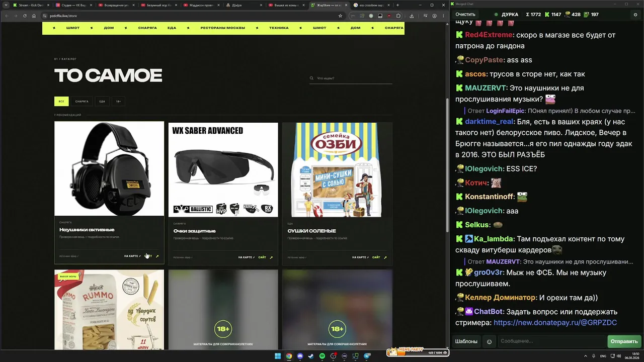Click username Red4Extreme in chat
The image size is (644, 362).
(x=489, y=35)
